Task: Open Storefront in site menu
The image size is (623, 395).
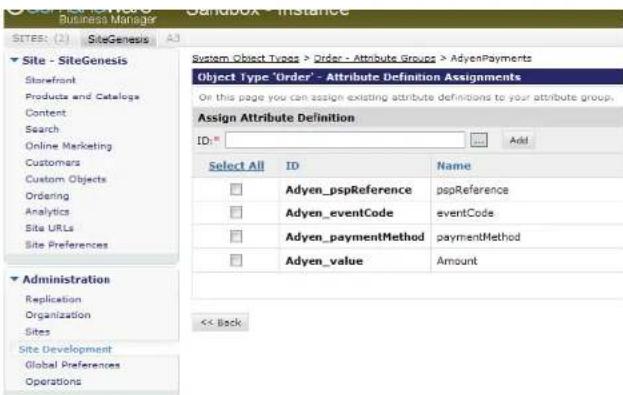Action: (50, 80)
